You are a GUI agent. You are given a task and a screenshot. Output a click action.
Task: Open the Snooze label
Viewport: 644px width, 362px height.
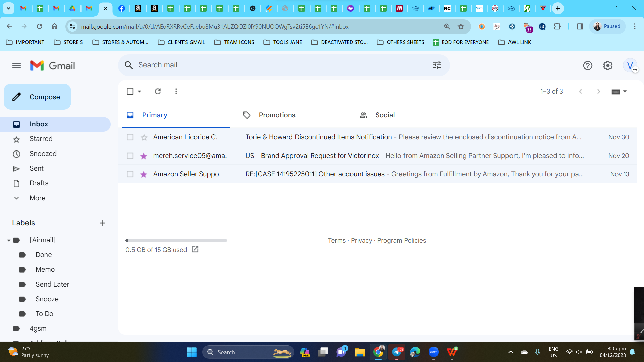47,299
